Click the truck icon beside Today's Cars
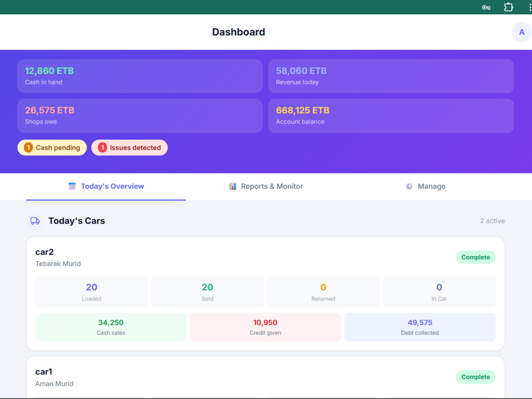This screenshot has width=532, height=399. (x=35, y=221)
